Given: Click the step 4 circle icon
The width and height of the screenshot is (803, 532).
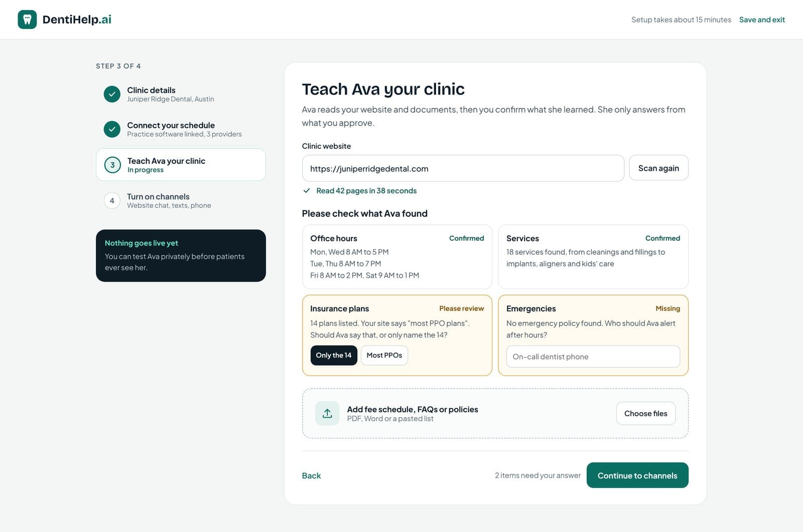Looking at the screenshot, I should click(x=112, y=201).
